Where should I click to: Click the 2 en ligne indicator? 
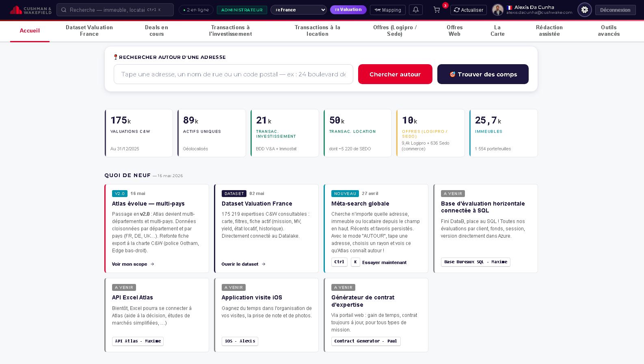click(196, 10)
